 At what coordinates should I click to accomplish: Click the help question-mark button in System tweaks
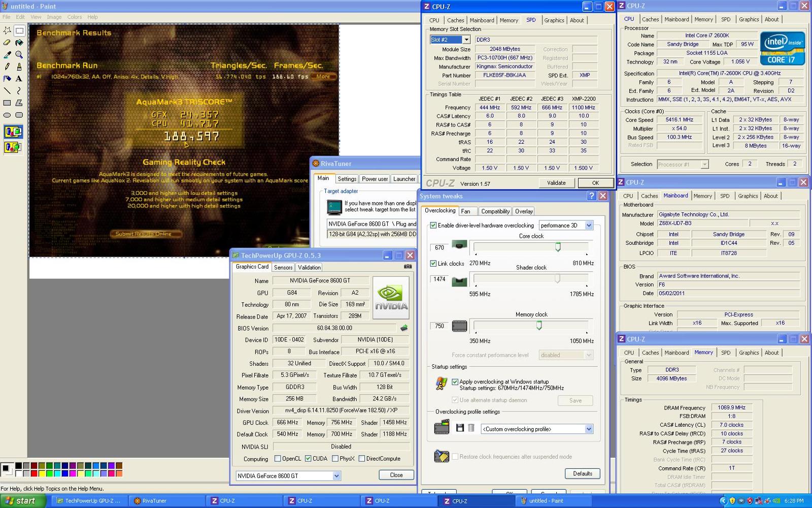(591, 196)
